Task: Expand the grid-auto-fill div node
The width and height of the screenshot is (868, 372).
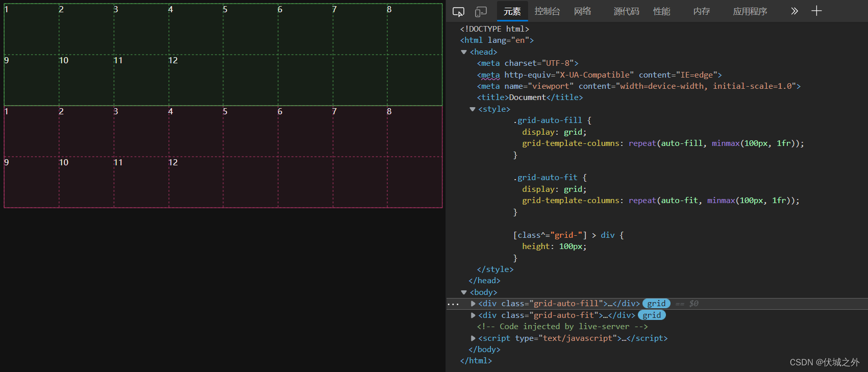Action: pos(473,304)
